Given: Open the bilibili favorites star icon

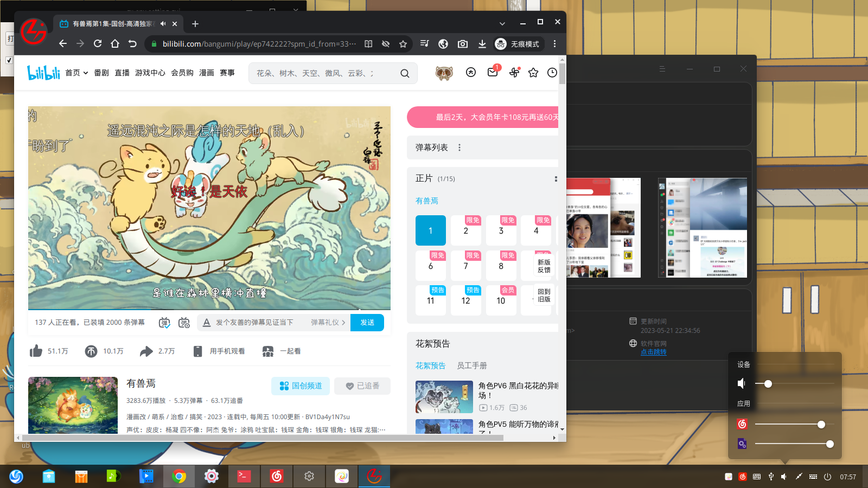Looking at the screenshot, I should (533, 73).
